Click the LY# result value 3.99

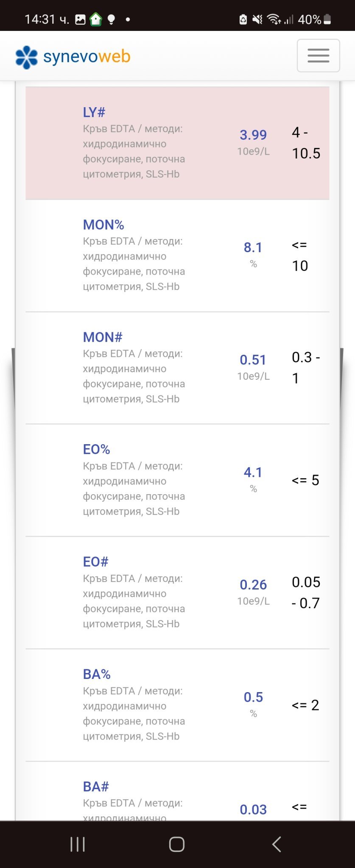253,135
